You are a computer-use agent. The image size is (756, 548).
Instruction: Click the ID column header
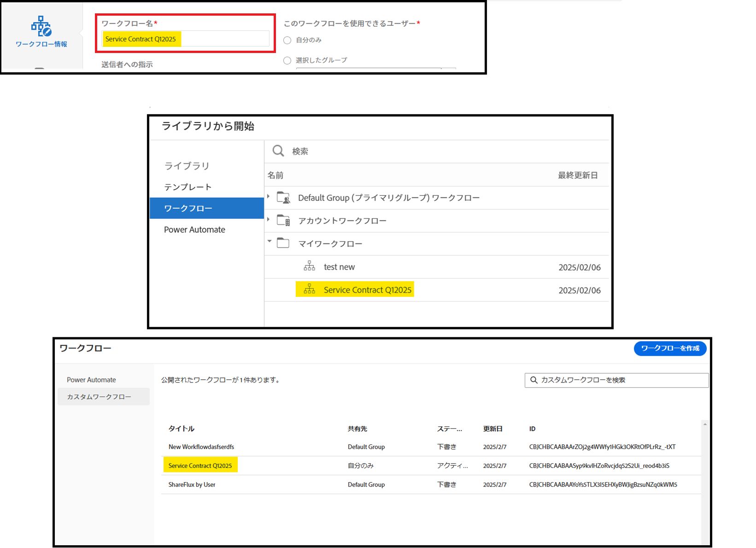pos(532,429)
